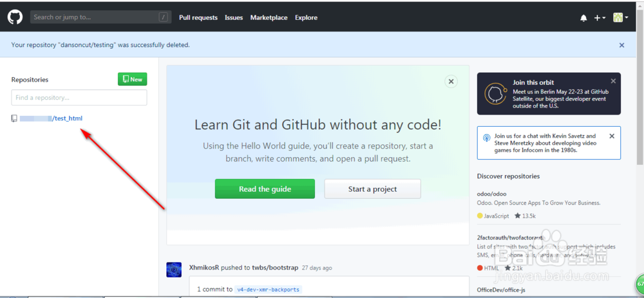Open twbs/bootstrap repository link

coord(275,268)
